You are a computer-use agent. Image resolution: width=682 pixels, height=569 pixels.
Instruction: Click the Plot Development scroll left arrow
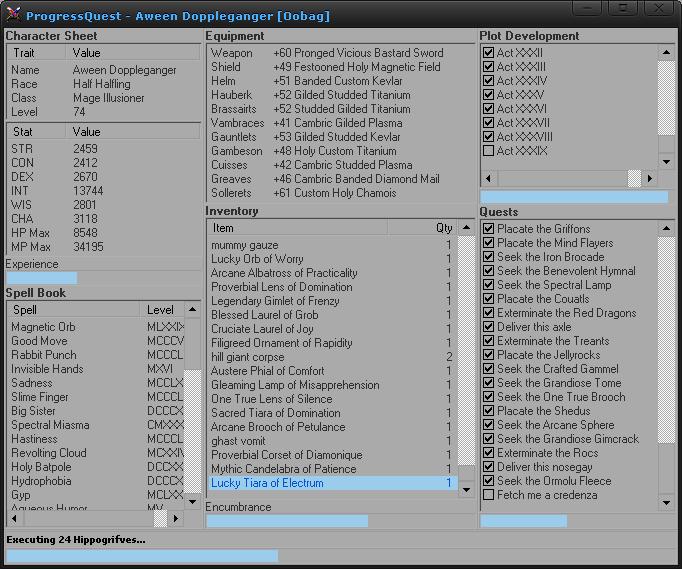click(x=488, y=178)
